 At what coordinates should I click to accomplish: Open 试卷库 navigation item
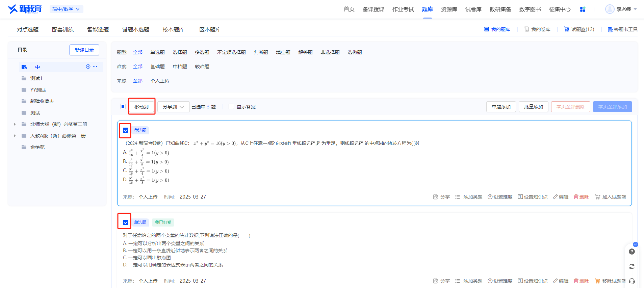473,9
